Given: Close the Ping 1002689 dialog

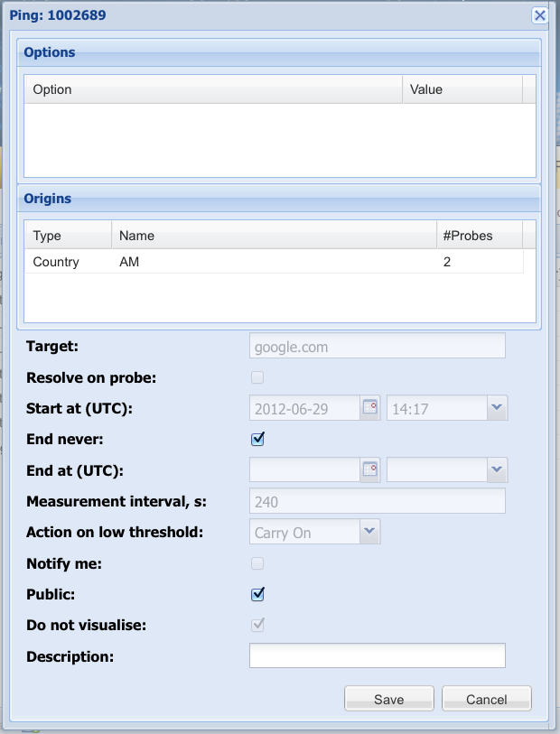Looking at the screenshot, I should (539, 15).
